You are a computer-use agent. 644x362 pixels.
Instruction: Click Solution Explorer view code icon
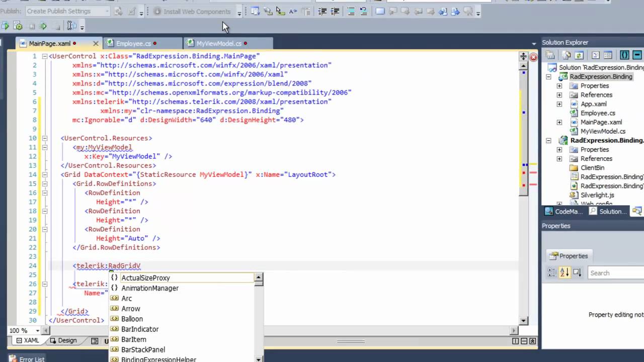596,55
